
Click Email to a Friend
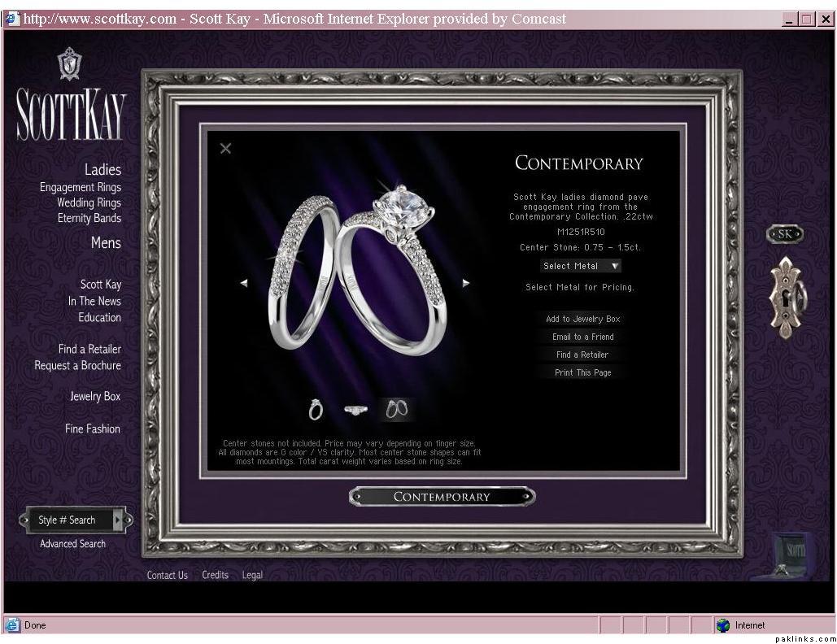click(582, 337)
